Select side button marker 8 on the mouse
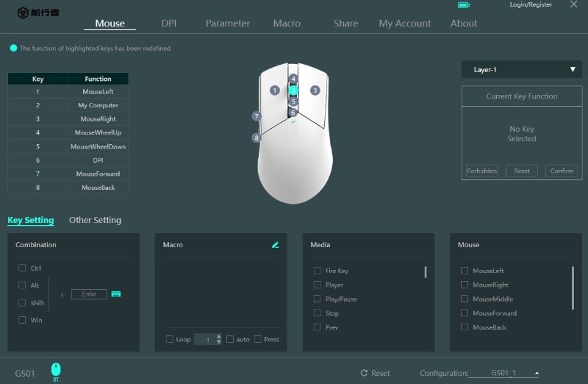The height and width of the screenshot is (384, 588). point(257,138)
